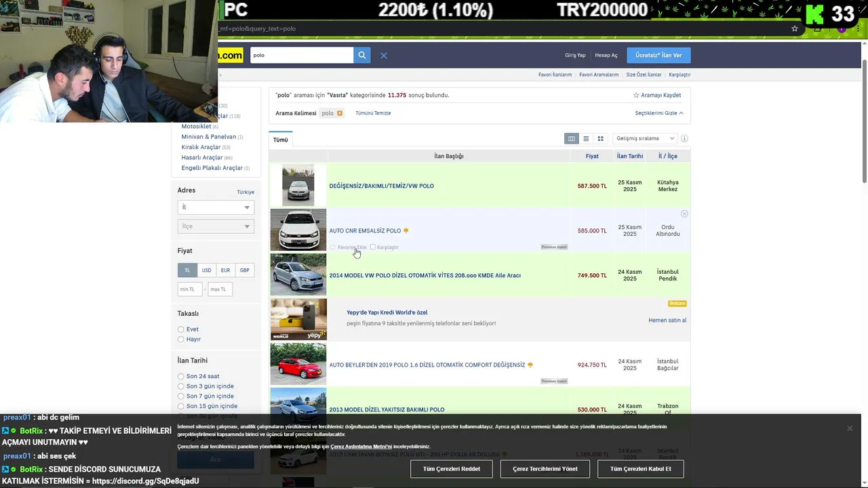This screenshot has width=868, height=488.
Task: Open the İlçe district dropdown
Action: pyautogui.click(x=216, y=226)
